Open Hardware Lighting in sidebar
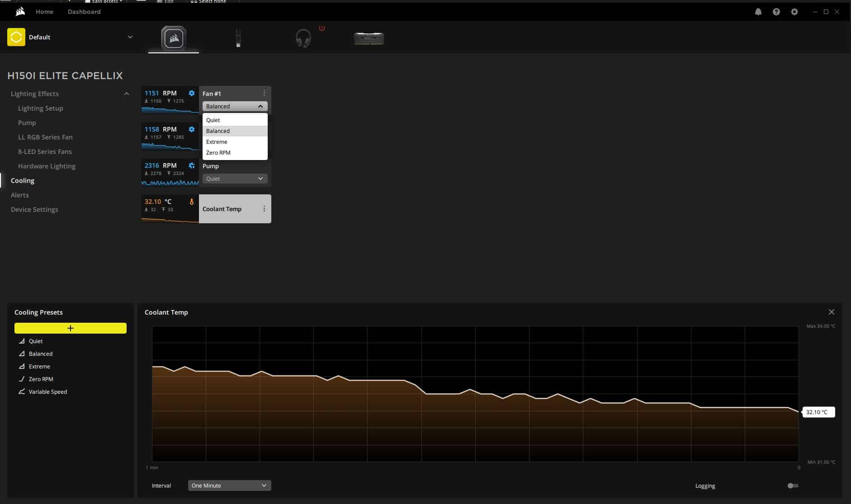The height and width of the screenshot is (504, 851). (47, 166)
